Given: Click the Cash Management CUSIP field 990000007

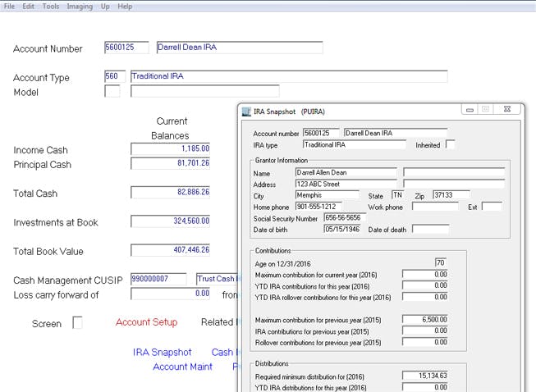Looking at the screenshot, I should point(158,279).
